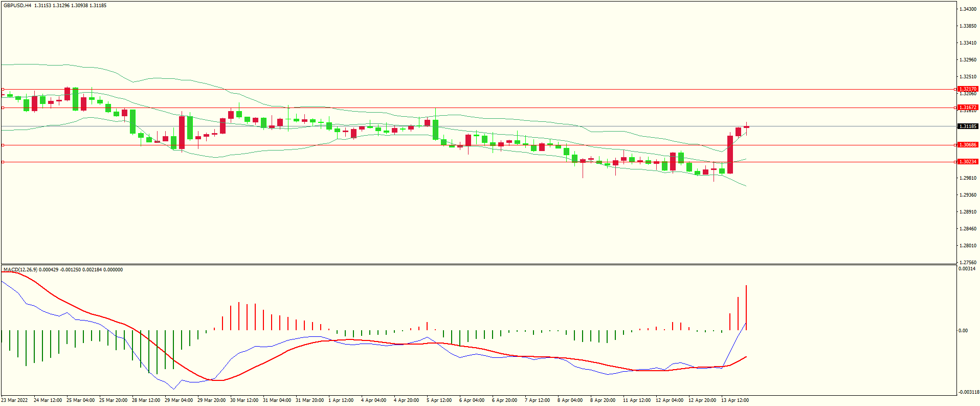Image resolution: width=980 pixels, height=406 pixels.
Task: Click the 28 Mar 12:00 time label
Action: [x=146, y=400]
